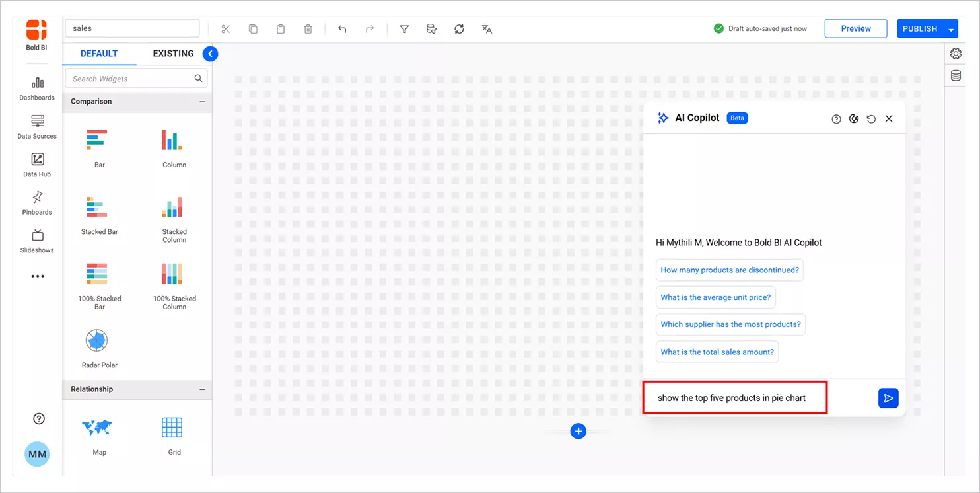
Task: Click the refresh icon in top toolbar
Action: click(459, 29)
